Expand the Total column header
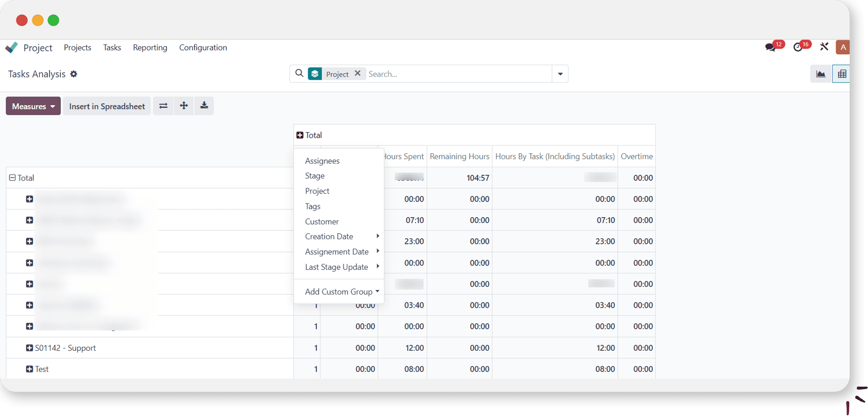Screen dimensions: 868x416 point(300,135)
